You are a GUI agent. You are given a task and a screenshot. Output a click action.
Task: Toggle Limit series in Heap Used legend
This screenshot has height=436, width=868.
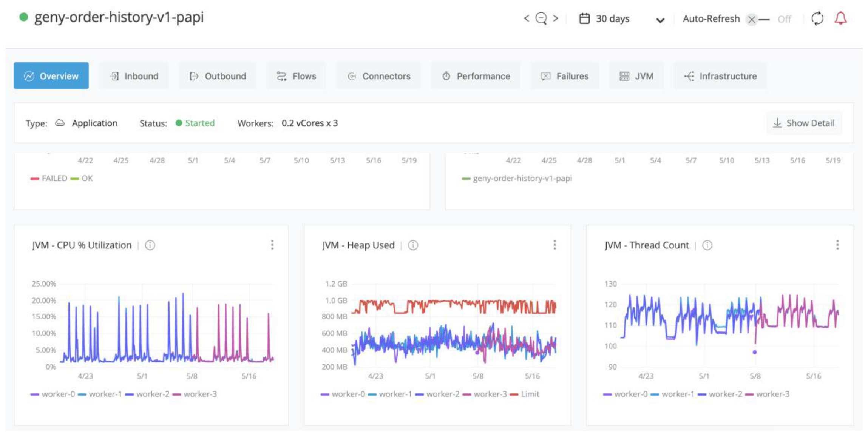click(x=524, y=394)
